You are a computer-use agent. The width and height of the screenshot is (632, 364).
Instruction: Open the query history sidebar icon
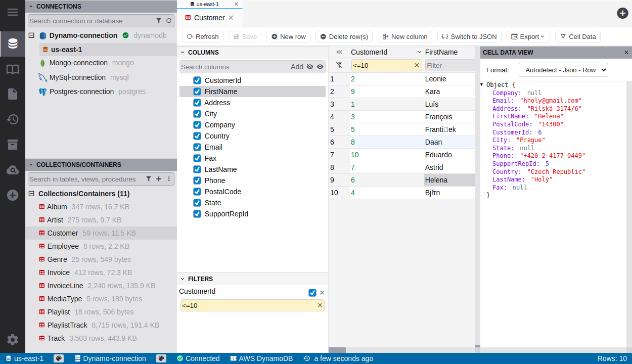tap(13, 119)
